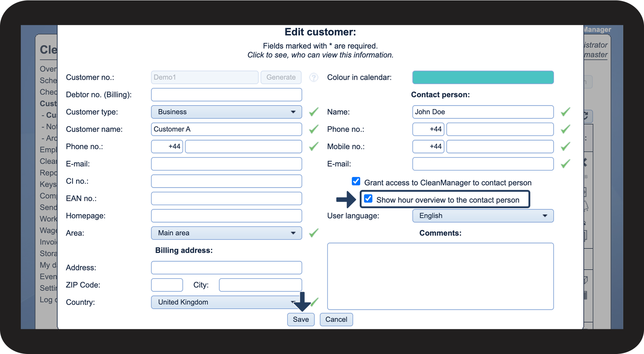Click the Generate button
The width and height of the screenshot is (644, 354).
[x=281, y=77]
